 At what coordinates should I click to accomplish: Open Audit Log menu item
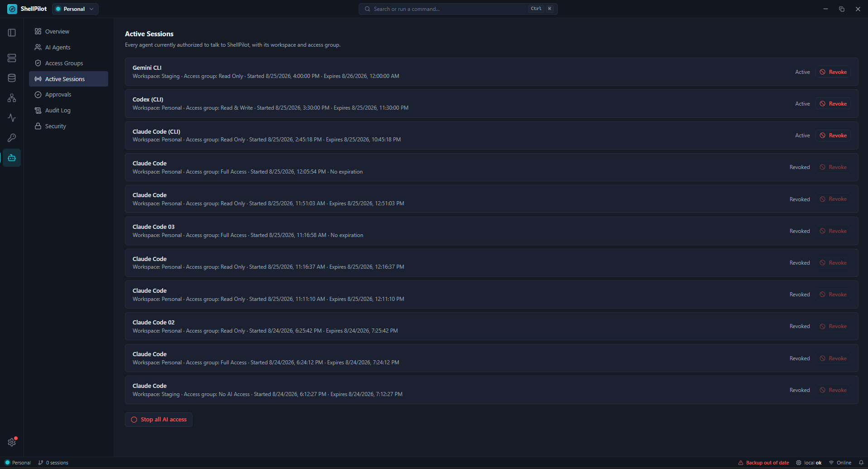68,111
